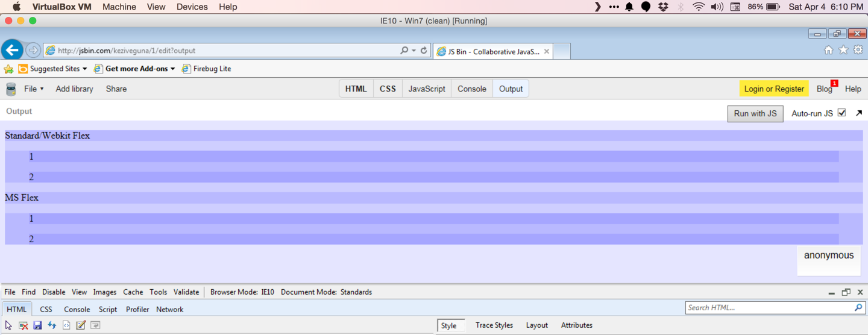
Task: Open the Help link
Action: 853,89
